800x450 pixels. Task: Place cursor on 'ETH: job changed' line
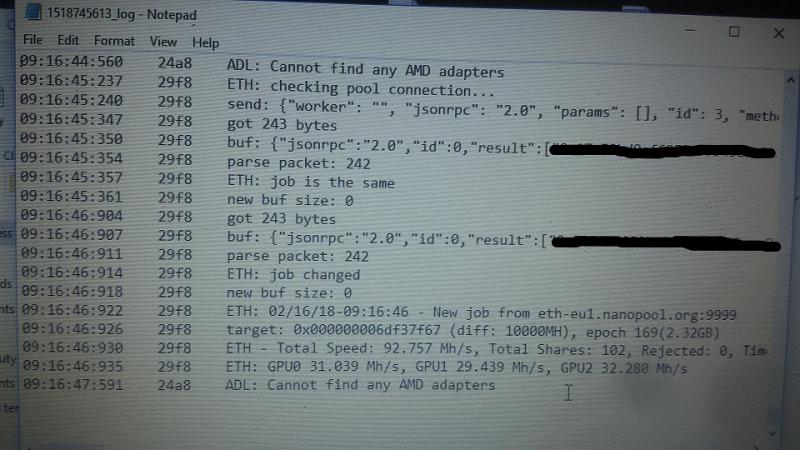point(293,274)
